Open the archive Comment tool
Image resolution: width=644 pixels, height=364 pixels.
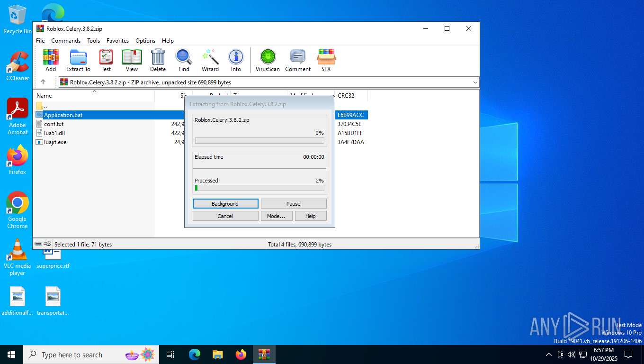coord(298,60)
